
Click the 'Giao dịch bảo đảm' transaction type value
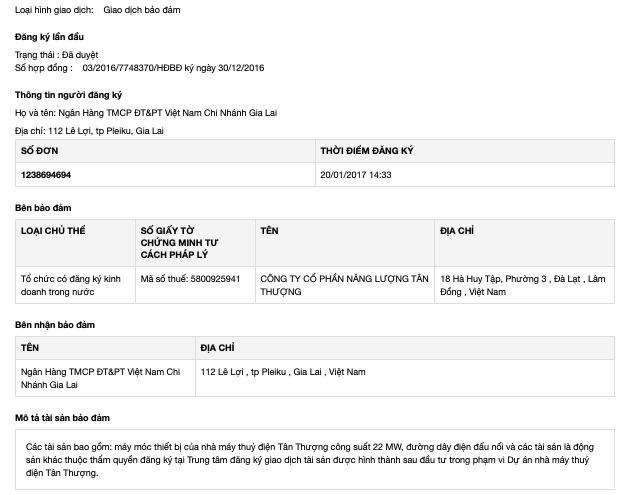pyautogui.click(x=142, y=10)
